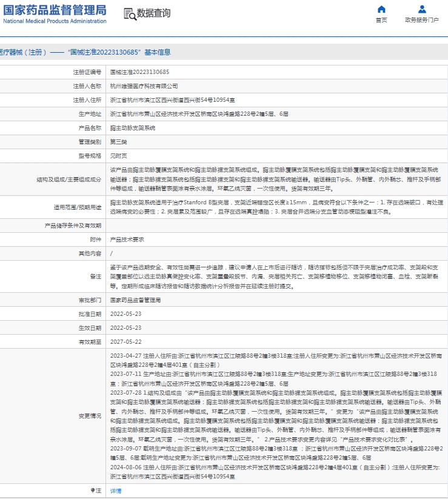This screenshot has height=499, width=448.
Task: Open the 国家药品监督管理局 logo link
Action: (55, 15)
